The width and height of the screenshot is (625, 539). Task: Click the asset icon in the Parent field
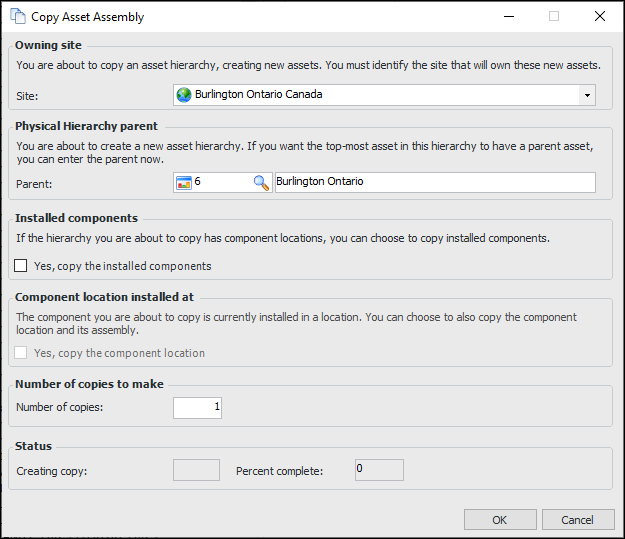(184, 182)
